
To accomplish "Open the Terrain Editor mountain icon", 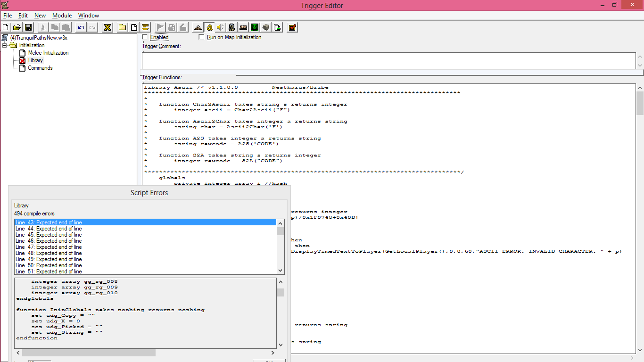I will tap(198, 27).
